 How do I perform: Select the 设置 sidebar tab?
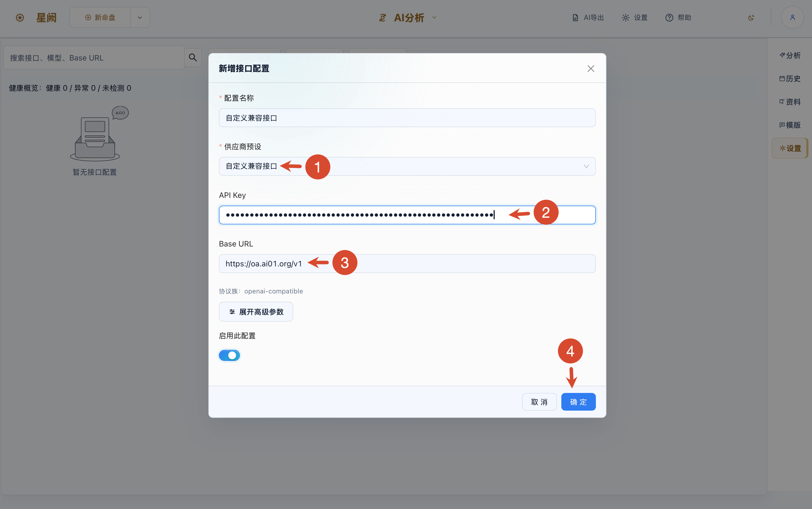(790, 148)
